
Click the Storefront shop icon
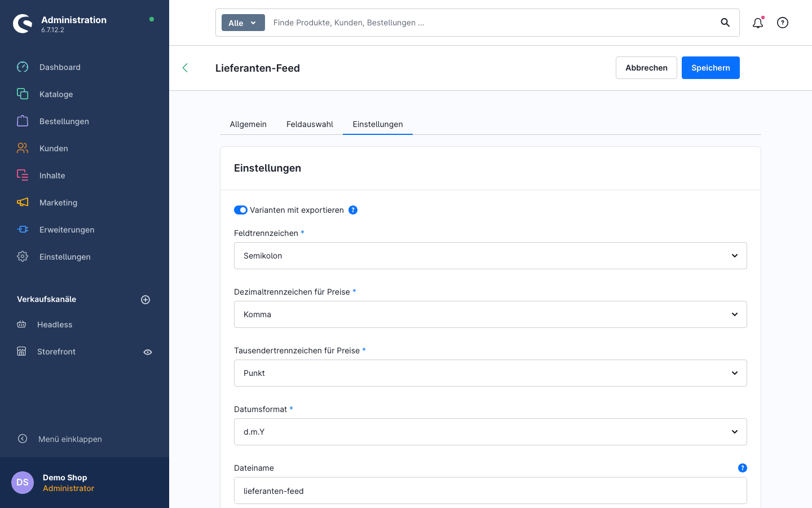[x=21, y=352]
